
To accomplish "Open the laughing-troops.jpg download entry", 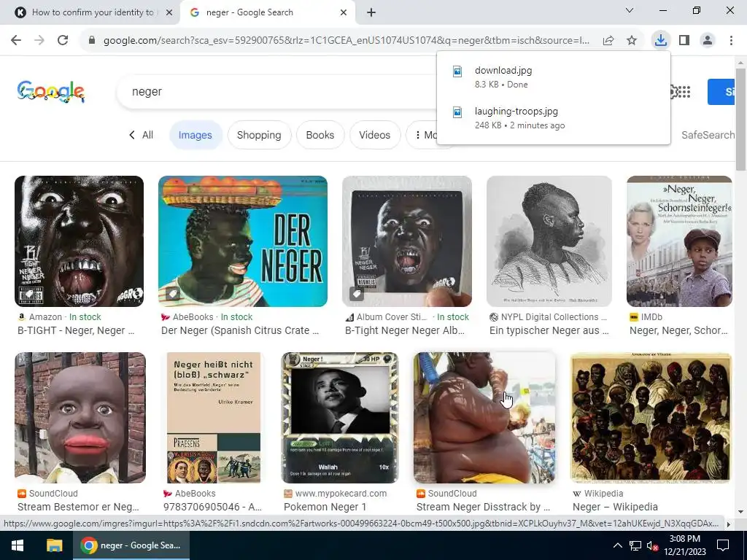I will (x=554, y=117).
